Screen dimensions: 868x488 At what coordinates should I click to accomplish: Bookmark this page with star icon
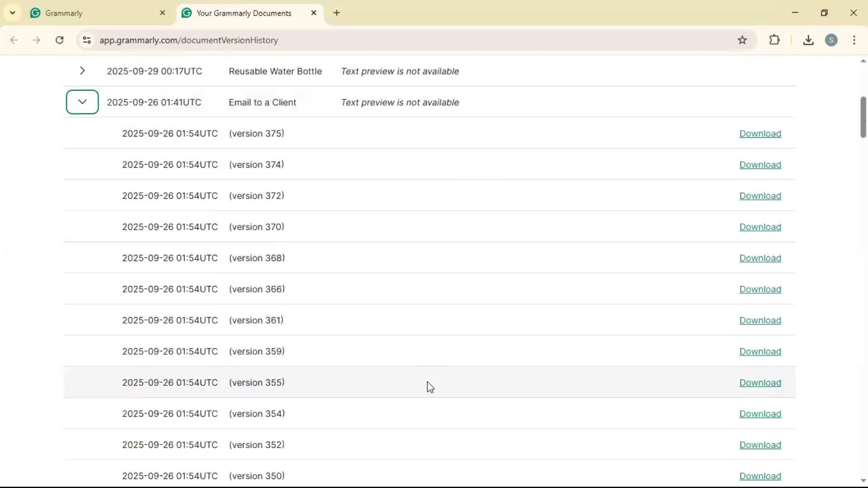(x=742, y=40)
